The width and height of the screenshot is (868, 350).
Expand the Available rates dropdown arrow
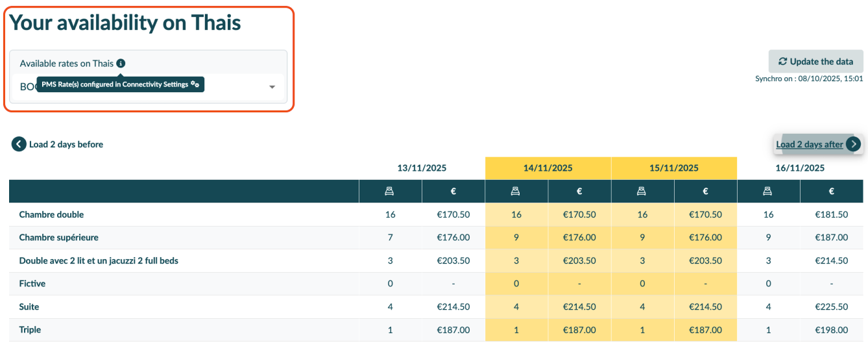[x=272, y=87]
